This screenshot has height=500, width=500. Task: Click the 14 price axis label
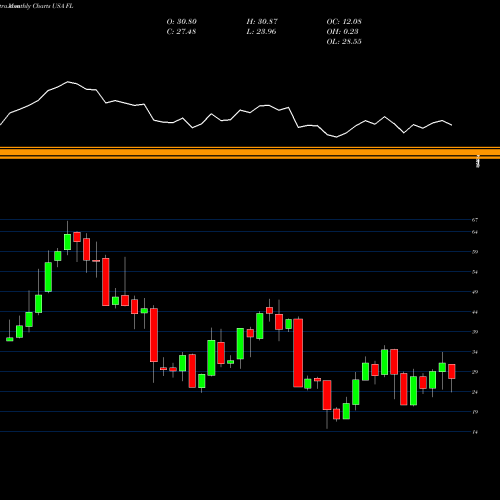475,432
